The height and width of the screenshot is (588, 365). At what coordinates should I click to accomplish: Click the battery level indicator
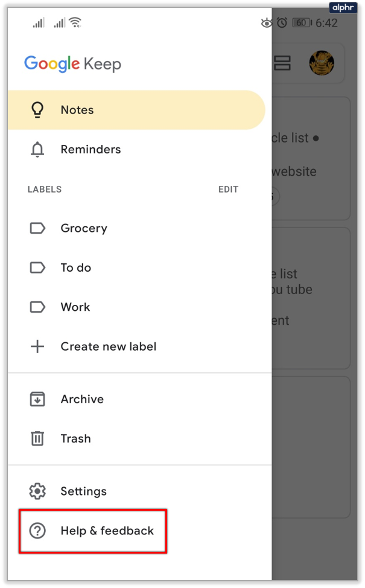[x=302, y=23]
